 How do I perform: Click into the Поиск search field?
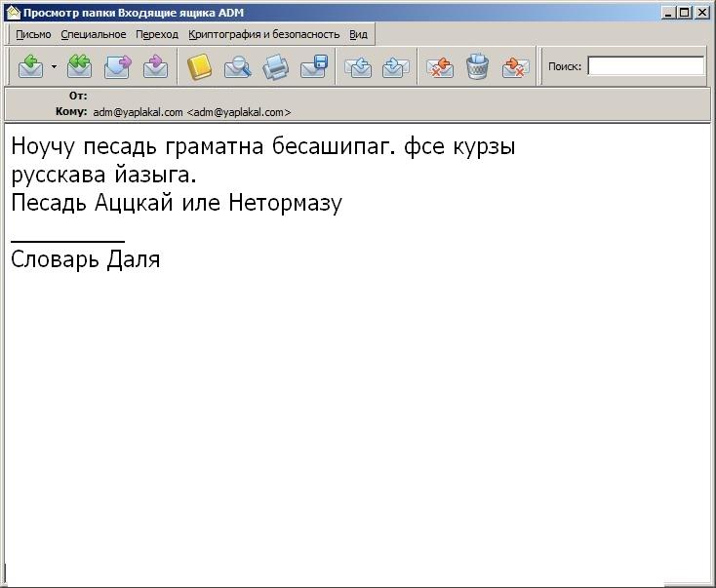coord(646,66)
